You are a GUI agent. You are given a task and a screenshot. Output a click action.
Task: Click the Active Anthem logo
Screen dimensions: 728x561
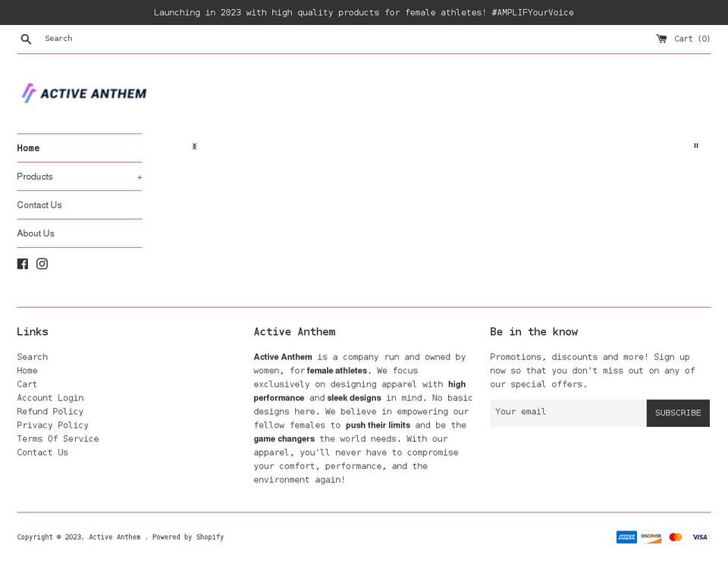[x=83, y=92]
